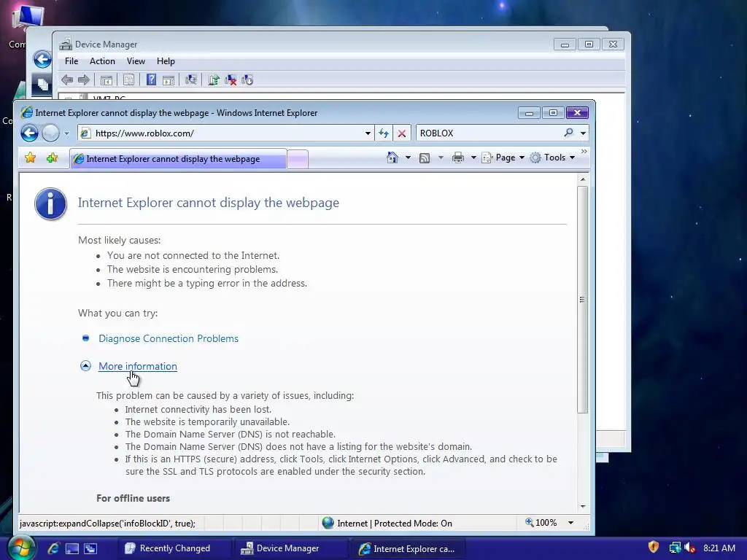Switch to Recently Changed taskbar button
Viewport: 747px width, 560px height.
[174, 548]
